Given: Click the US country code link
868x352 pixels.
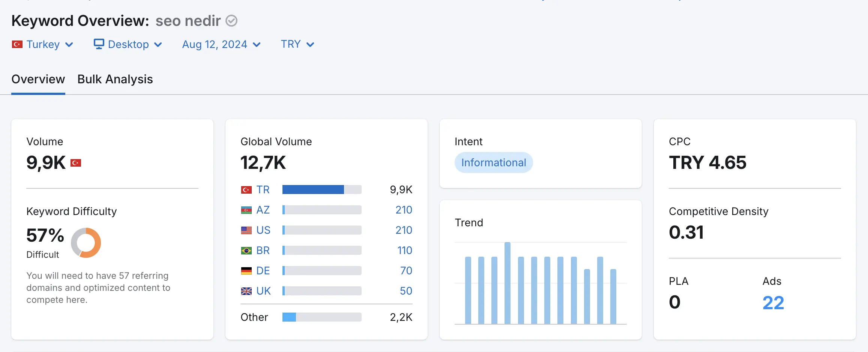Looking at the screenshot, I should pyautogui.click(x=263, y=230).
